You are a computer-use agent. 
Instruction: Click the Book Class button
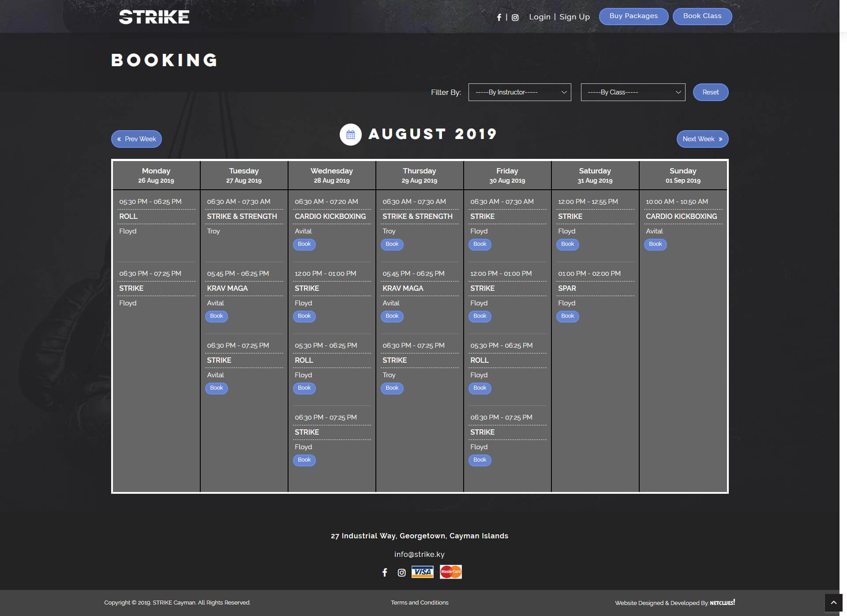tap(702, 16)
